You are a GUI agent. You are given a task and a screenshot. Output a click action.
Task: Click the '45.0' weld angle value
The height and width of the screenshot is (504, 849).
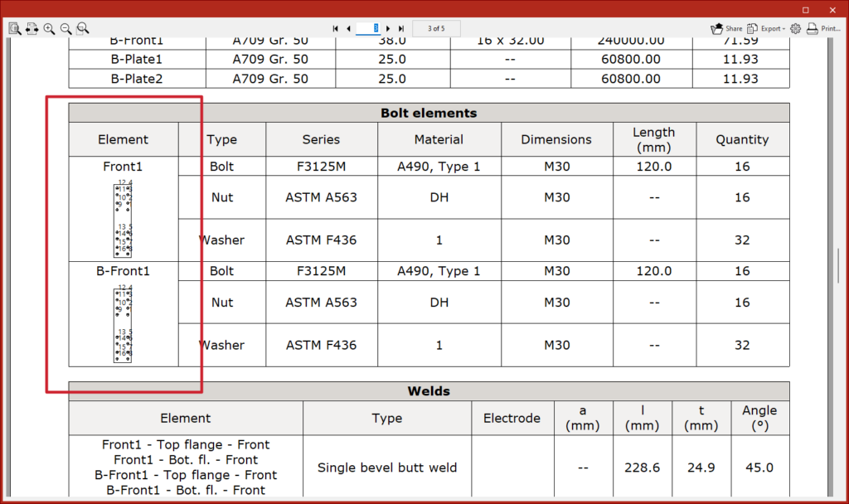pyautogui.click(x=759, y=468)
